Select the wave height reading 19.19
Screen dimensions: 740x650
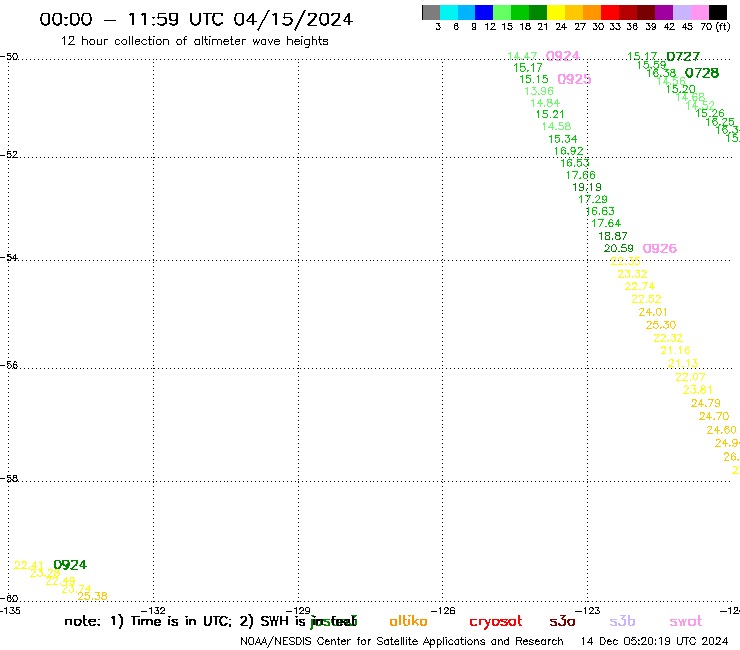pos(587,187)
